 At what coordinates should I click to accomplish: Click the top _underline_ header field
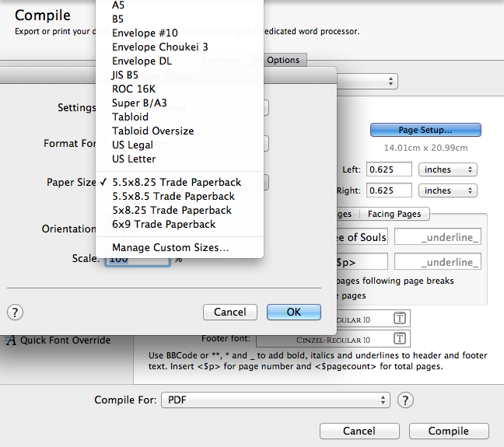tap(438, 237)
